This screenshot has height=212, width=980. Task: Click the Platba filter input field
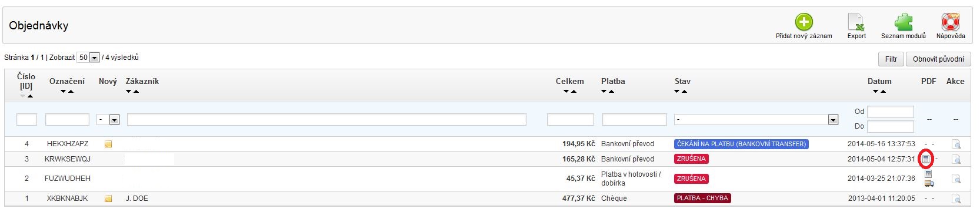[634, 120]
